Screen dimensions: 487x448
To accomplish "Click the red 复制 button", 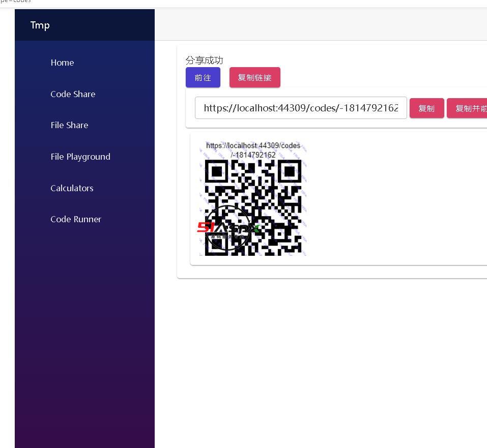I will tap(426, 108).
